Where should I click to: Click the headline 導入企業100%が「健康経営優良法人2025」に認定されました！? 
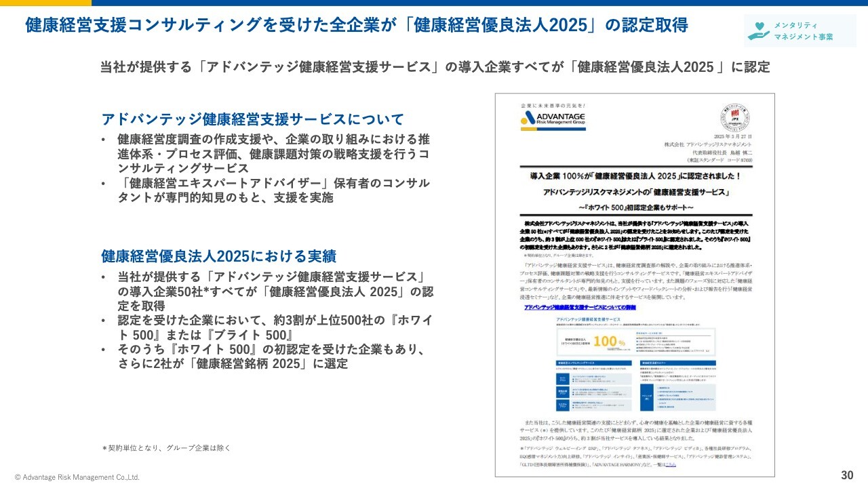pyautogui.click(x=635, y=176)
